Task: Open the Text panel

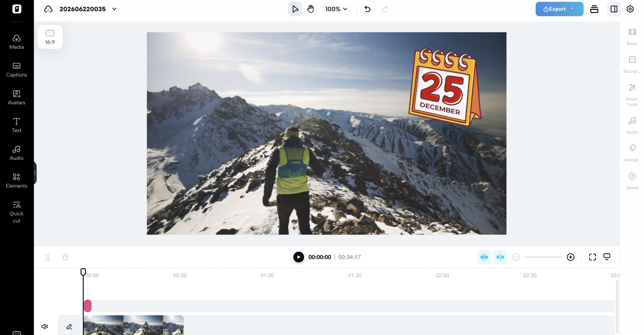Action: click(17, 125)
